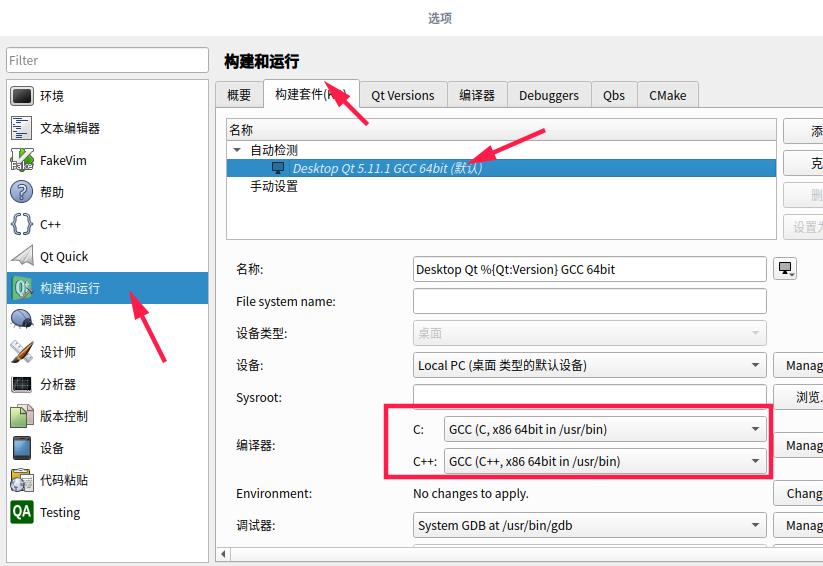The width and height of the screenshot is (823, 566).
Task: Click the Change button for Environment
Action: pos(798,493)
